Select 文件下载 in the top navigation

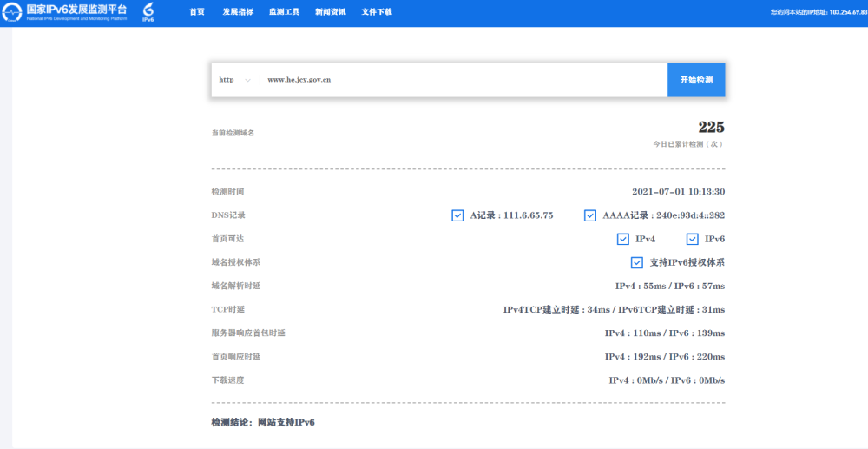pos(377,12)
